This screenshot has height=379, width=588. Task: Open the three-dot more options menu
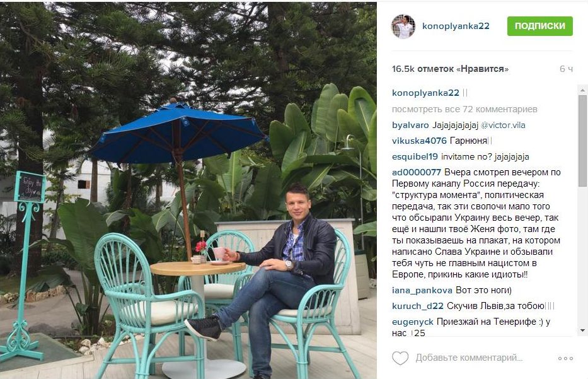point(565,358)
